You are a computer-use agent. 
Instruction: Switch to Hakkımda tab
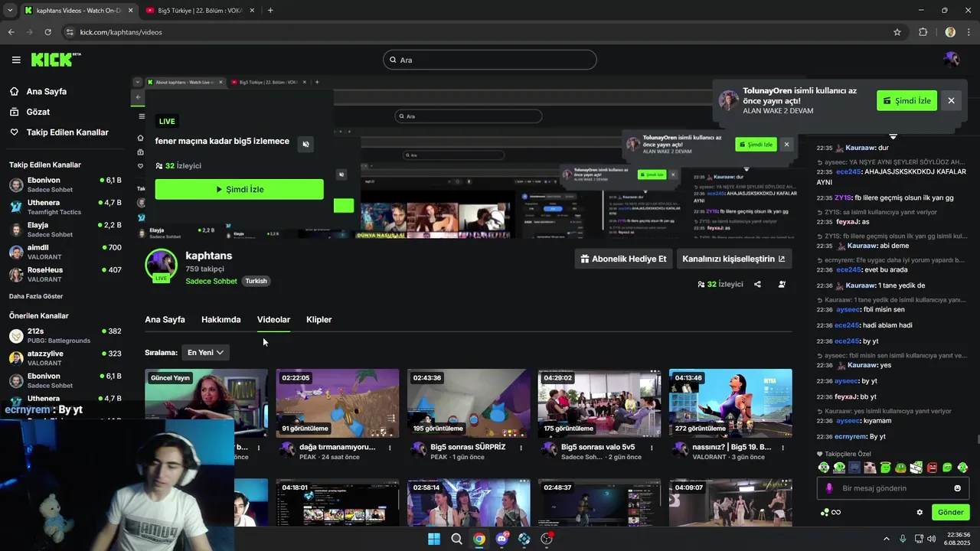[x=220, y=320]
